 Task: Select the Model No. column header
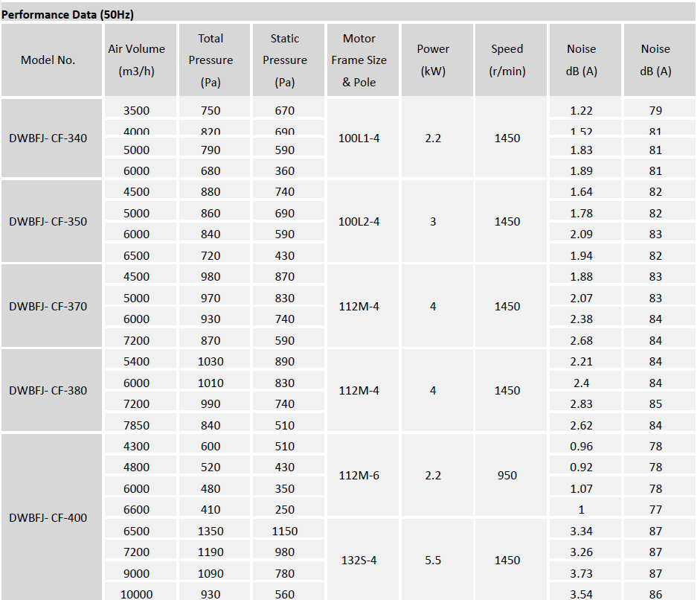[48, 60]
